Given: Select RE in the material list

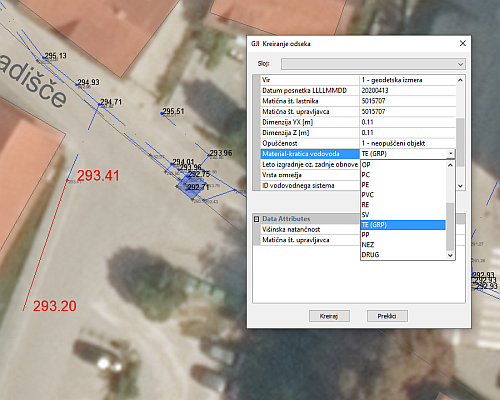Looking at the screenshot, I should pyautogui.click(x=403, y=205).
